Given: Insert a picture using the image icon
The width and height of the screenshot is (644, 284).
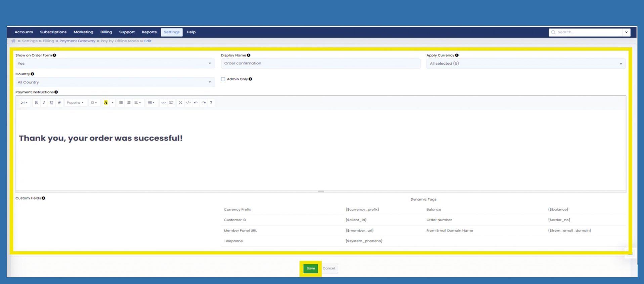Looking at the screenshot, I should click(171, 103).
